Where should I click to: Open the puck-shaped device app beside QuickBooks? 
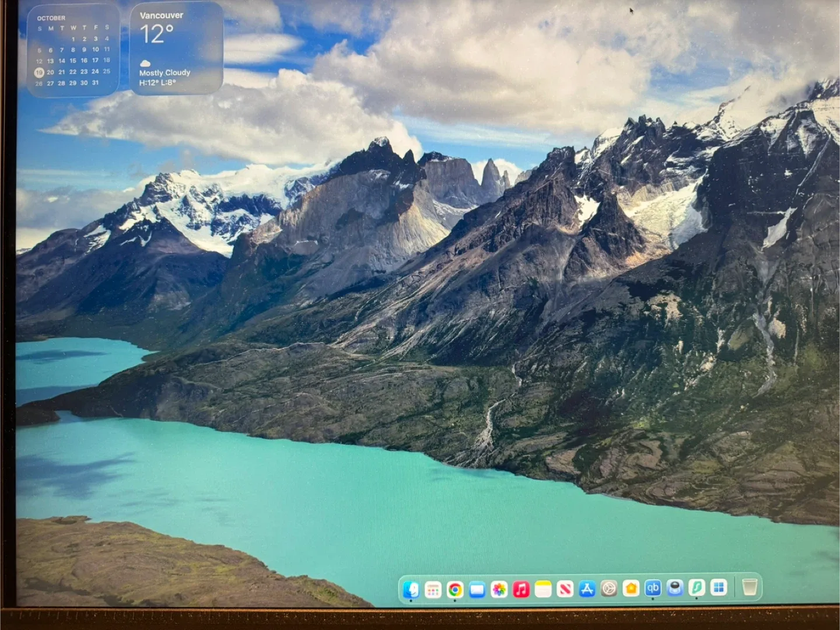pyautogui.click(x=675, y=589)
